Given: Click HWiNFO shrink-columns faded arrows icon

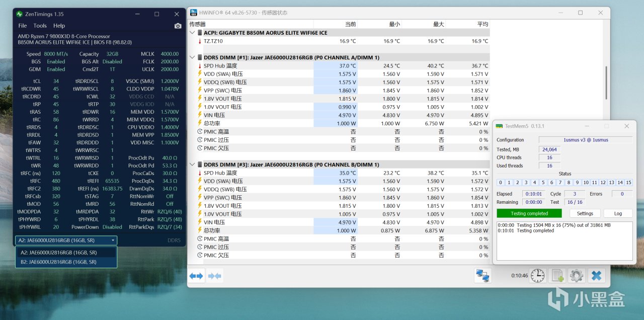Looking at the screenshot, I should [x=215, y=276].
